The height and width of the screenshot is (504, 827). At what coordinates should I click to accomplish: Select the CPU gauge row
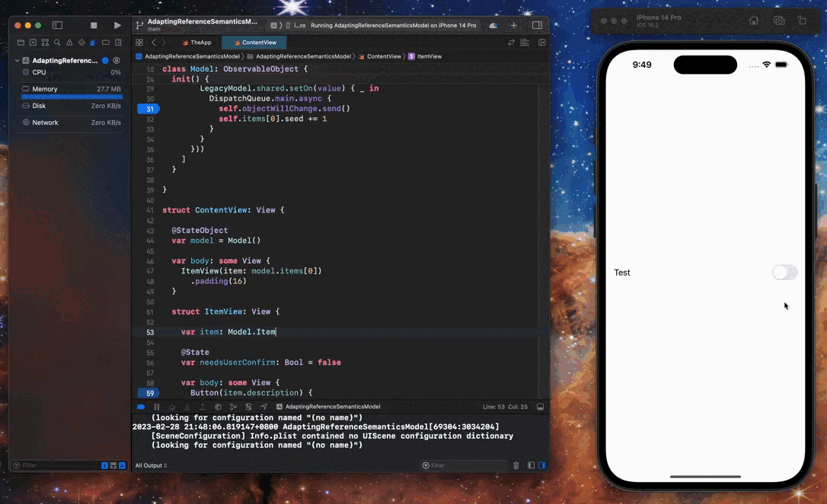point(72,72)
